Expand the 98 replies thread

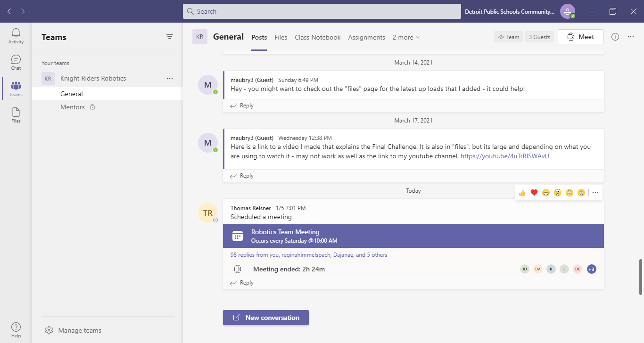point(309,255)
